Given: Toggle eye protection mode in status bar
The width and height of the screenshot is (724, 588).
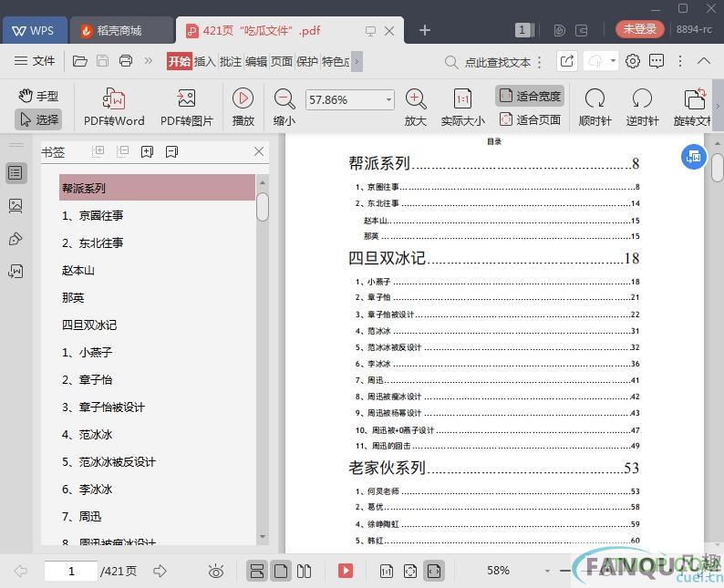Looking at the screenshot, I should coord(216,571).
